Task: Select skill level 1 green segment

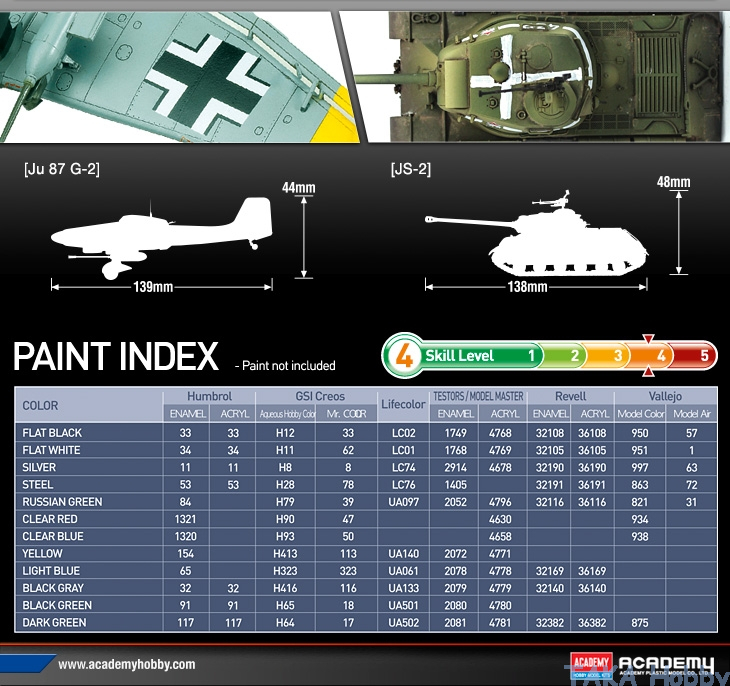Action: coord(529,355)
